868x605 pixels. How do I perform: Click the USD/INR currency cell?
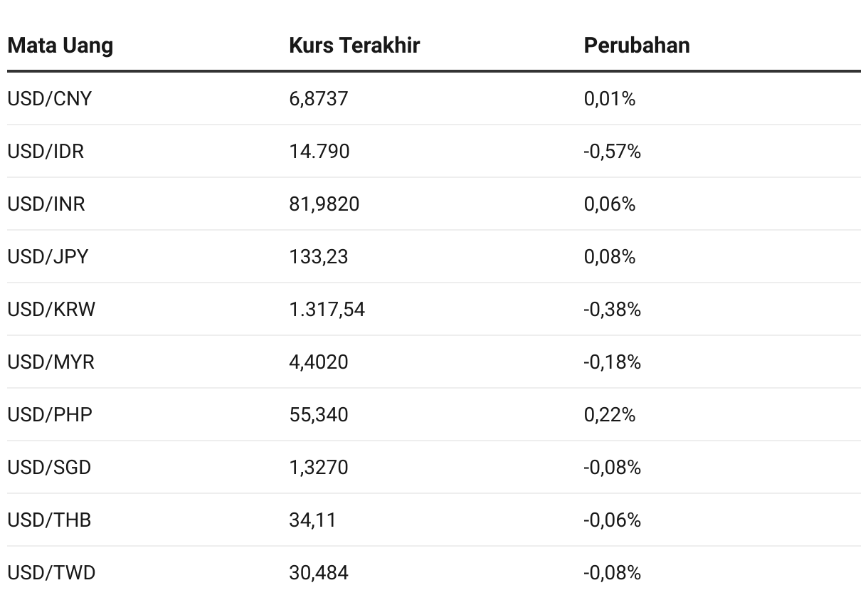[x=46, y=204]
